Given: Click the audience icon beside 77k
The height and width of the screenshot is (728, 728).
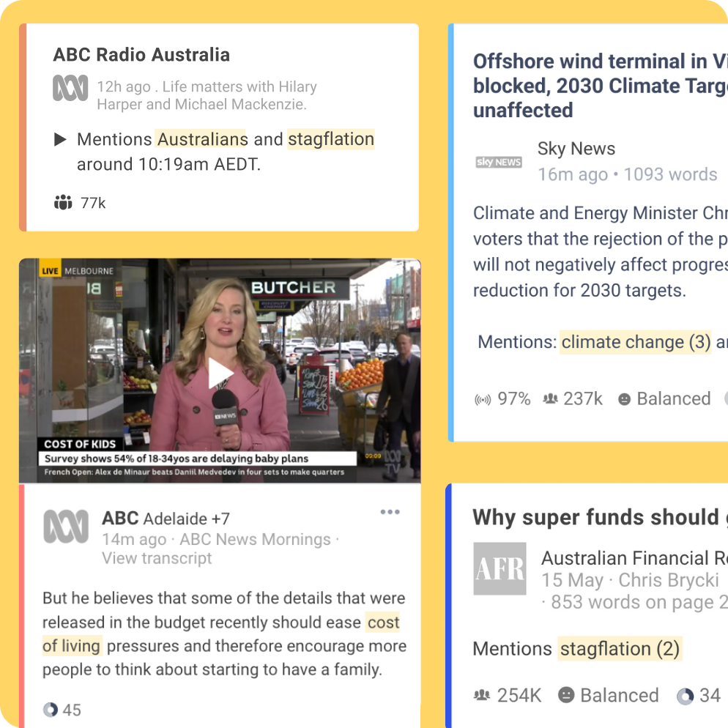Looking at the screenshot, I should (x=63, y=202).
